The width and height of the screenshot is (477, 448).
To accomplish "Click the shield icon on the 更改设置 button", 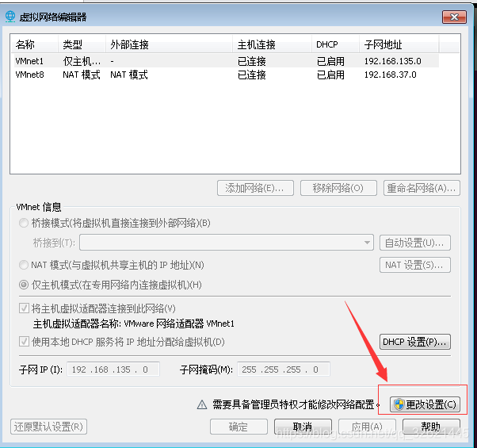I will coord(399,404).
